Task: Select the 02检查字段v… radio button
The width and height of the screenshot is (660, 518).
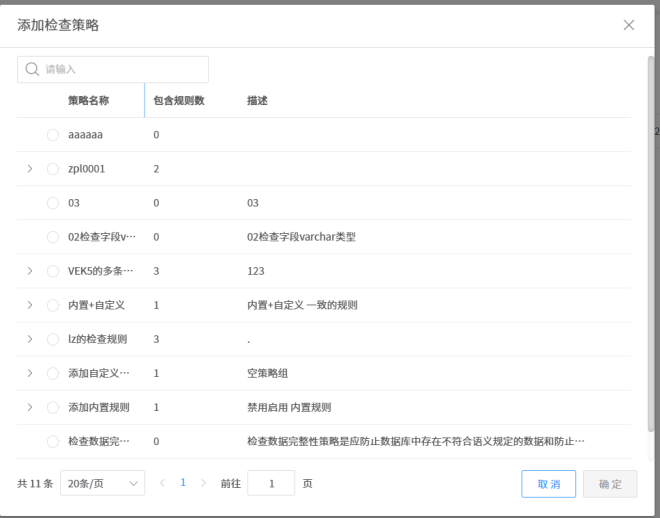Action: tap(53, 237)
